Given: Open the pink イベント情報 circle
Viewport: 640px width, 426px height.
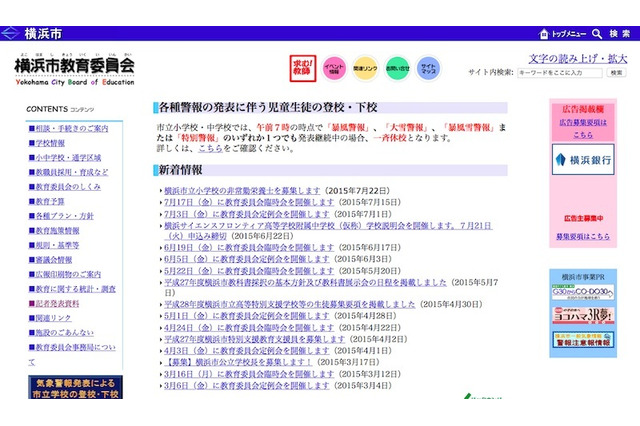Looking at the screenshot, I should pos(334,69).
